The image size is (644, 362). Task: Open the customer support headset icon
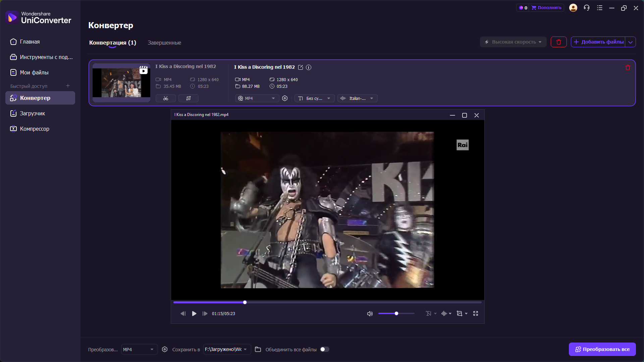click(586, 8)
